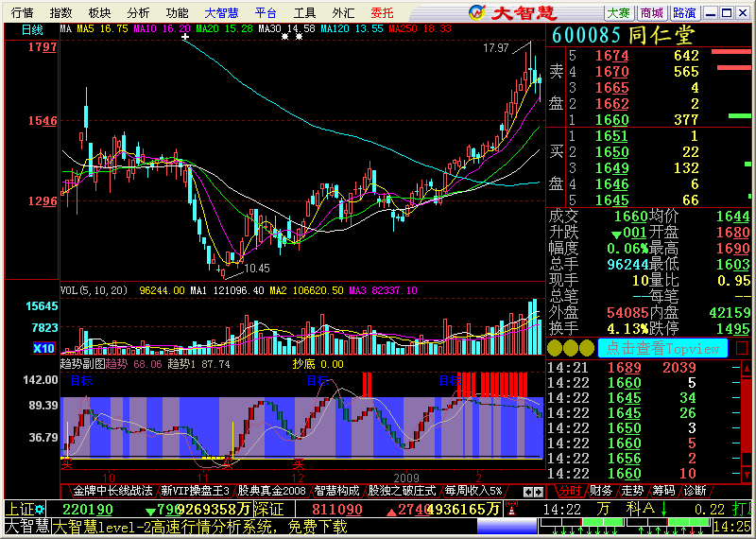Click the red antenna icon in the status bar
The width and height of the screenshot is (756, 539).
[511, 509]
